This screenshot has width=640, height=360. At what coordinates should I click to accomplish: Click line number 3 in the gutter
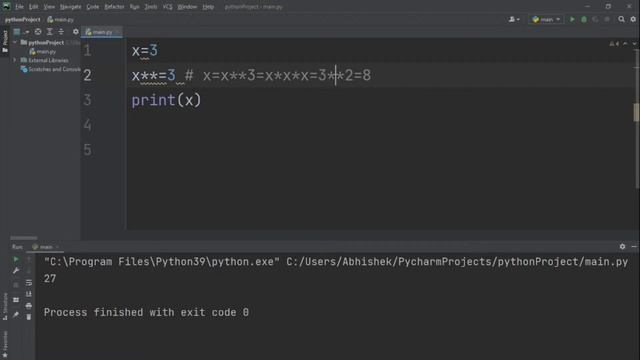click(87, 100)
